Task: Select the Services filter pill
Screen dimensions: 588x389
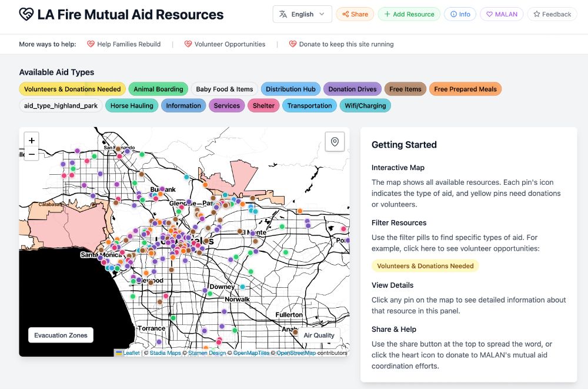Action: 227,105
